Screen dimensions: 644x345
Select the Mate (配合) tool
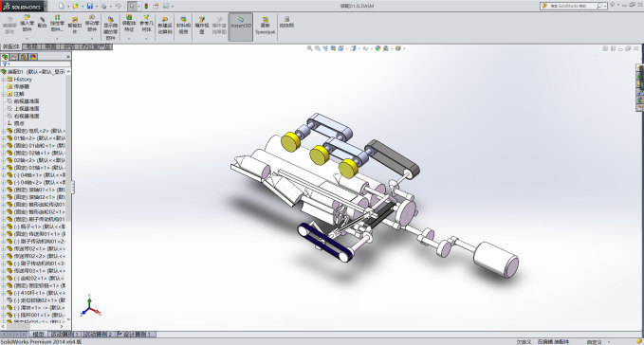tap(42, 23)
